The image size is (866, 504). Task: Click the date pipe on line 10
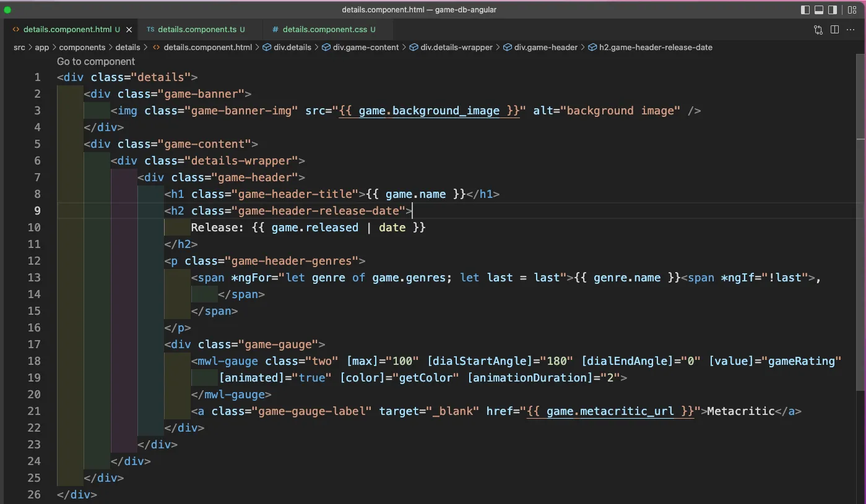point(392,228)
